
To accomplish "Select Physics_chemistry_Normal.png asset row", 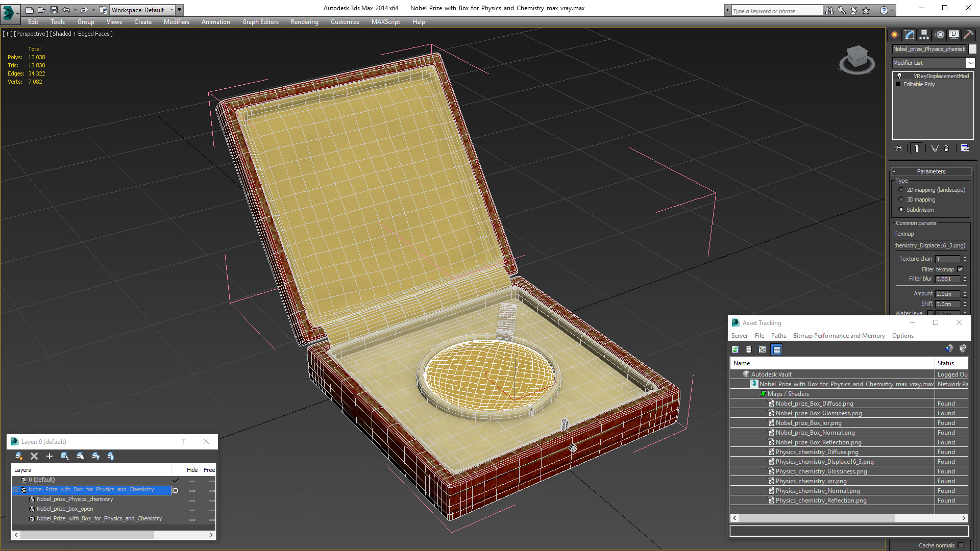I will tap(817, 491).
